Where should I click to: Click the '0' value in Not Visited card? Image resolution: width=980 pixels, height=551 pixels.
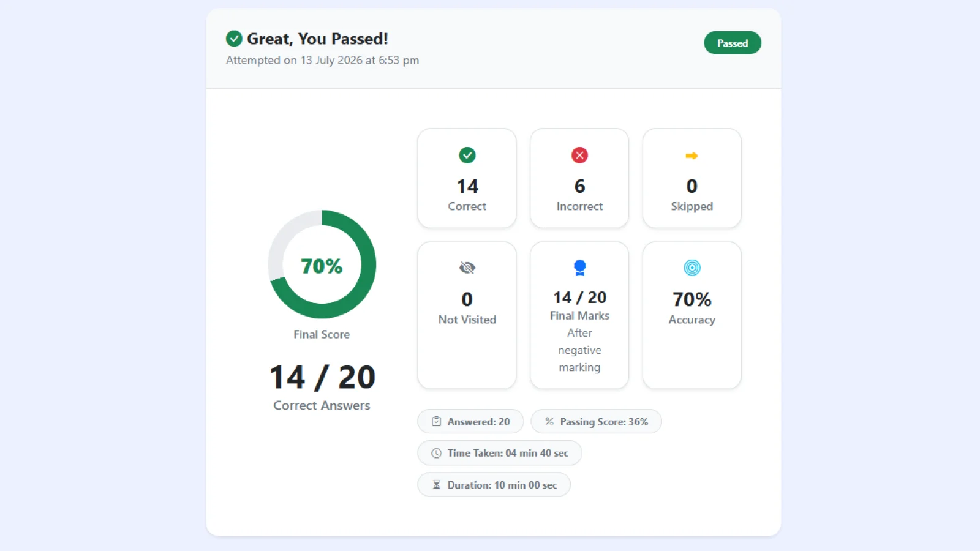(467, 299)
